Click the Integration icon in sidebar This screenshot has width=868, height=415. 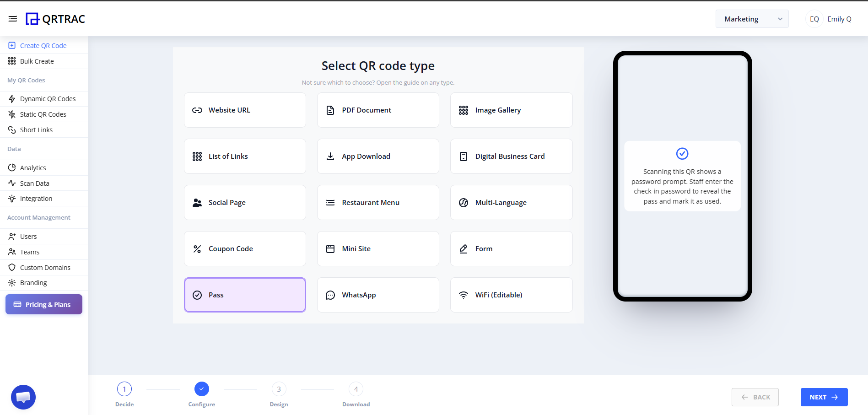(12, 199)
